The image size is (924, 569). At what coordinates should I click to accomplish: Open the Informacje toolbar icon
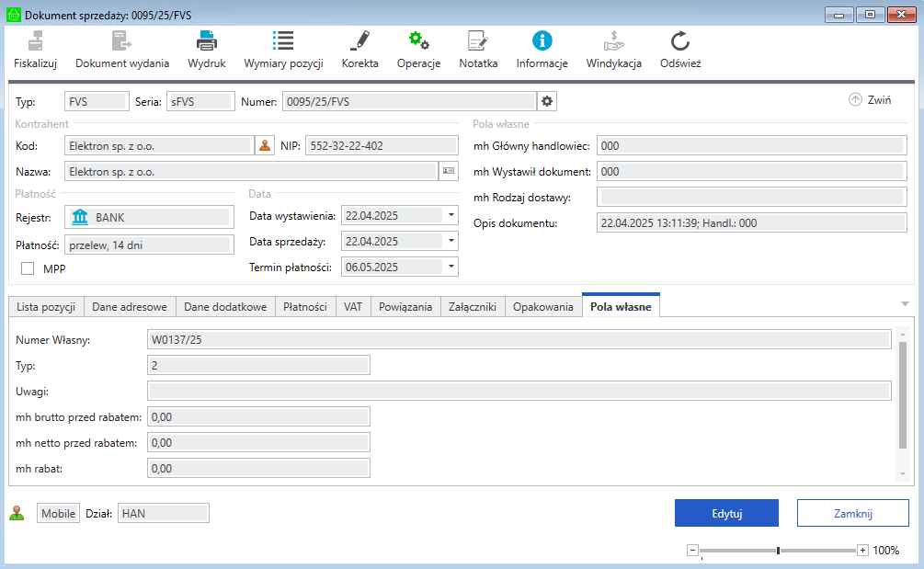[542, 41]
